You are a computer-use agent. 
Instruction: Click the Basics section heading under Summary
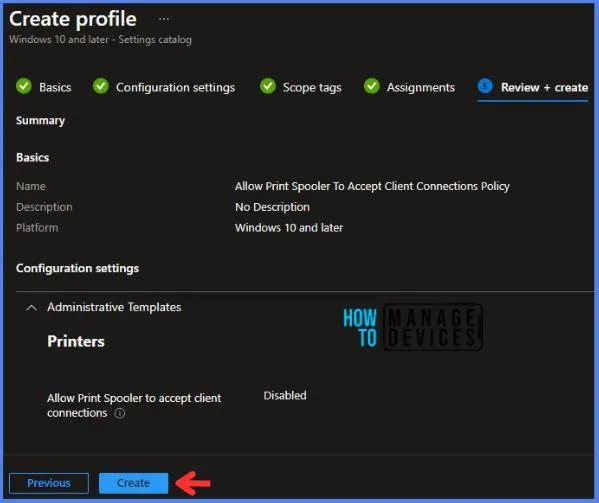(x=32, y=157)
